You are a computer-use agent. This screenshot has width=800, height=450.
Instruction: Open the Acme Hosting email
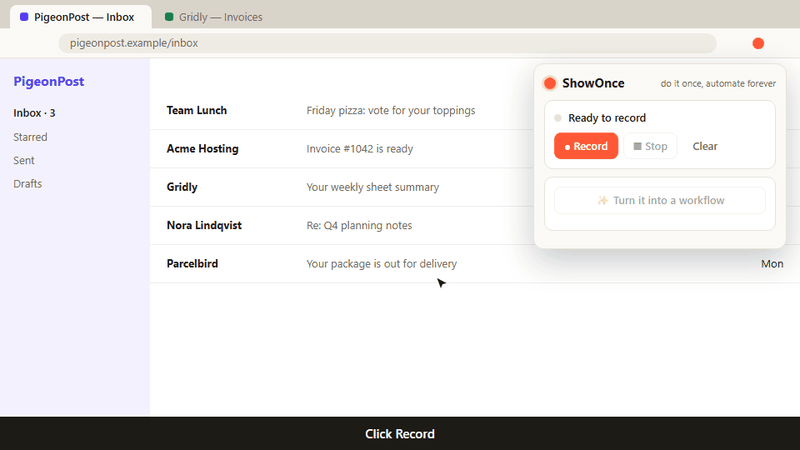tap(475, 148)
